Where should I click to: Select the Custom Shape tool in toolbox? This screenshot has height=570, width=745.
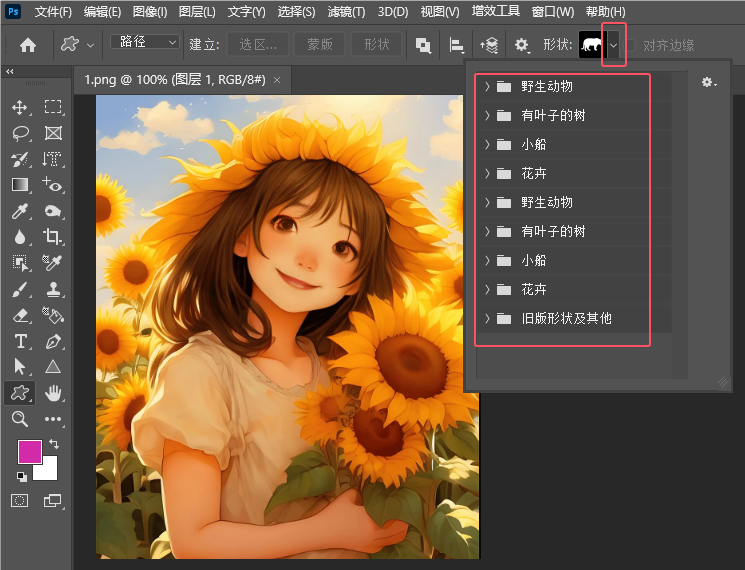point(19,393)
